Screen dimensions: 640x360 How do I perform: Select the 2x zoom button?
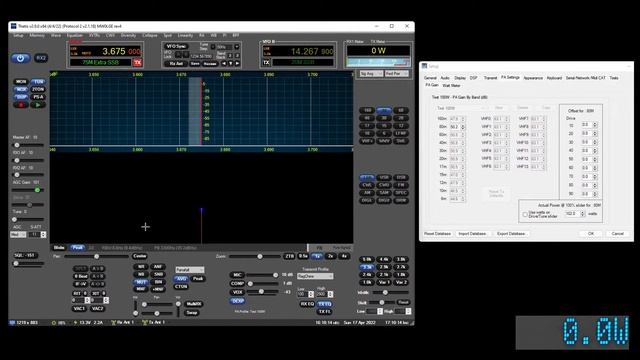pyautogui.click(x=331, y=256)
